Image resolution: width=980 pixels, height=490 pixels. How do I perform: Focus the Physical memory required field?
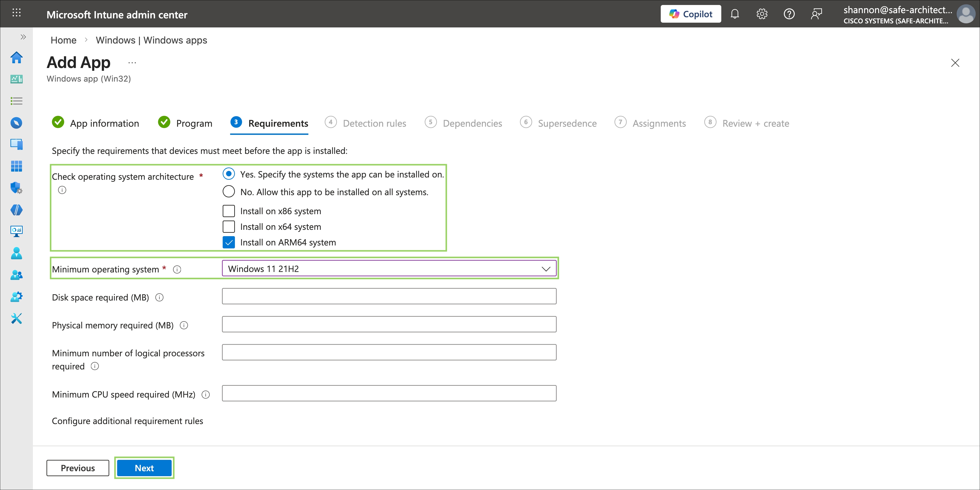click(389, 324)
